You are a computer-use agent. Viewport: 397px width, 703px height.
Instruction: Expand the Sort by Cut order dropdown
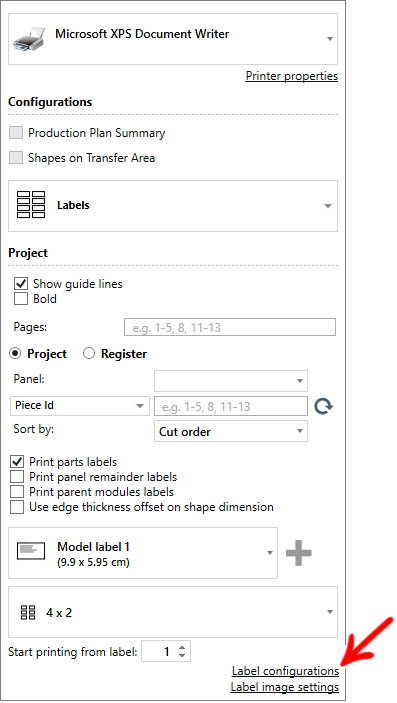click(x=231, y=431)
